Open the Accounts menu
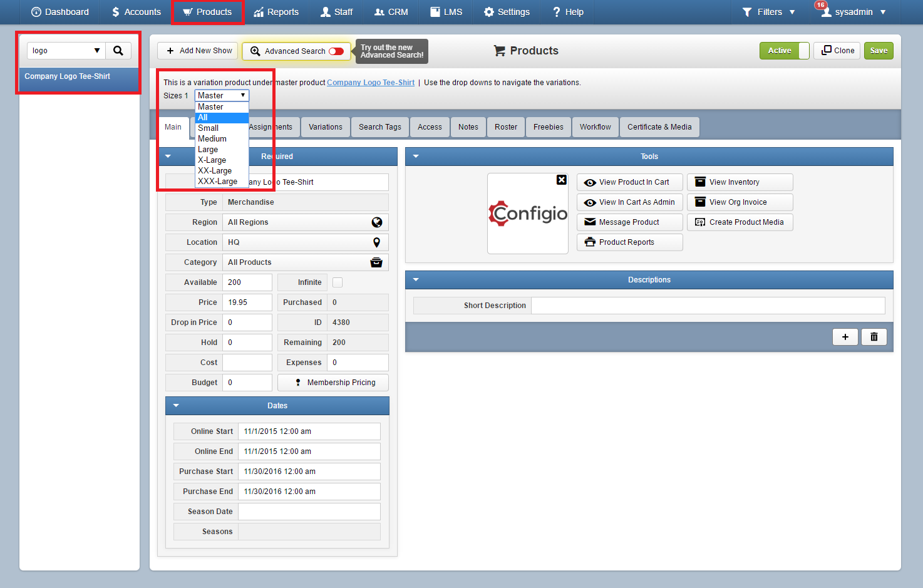 point(136,12)
